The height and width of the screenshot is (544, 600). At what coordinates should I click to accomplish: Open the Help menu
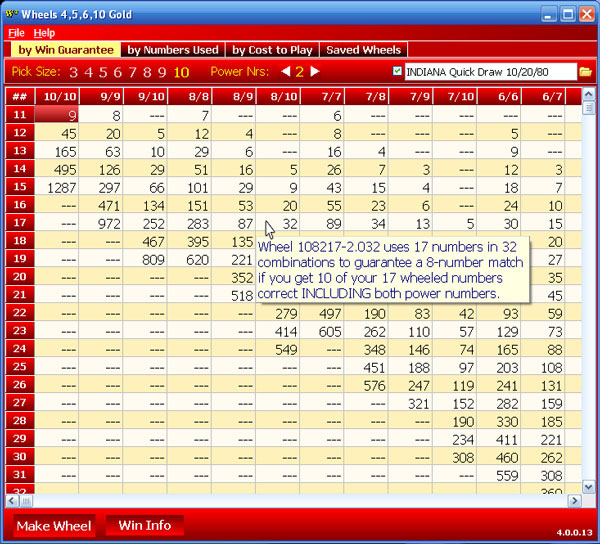click(44, 33)
